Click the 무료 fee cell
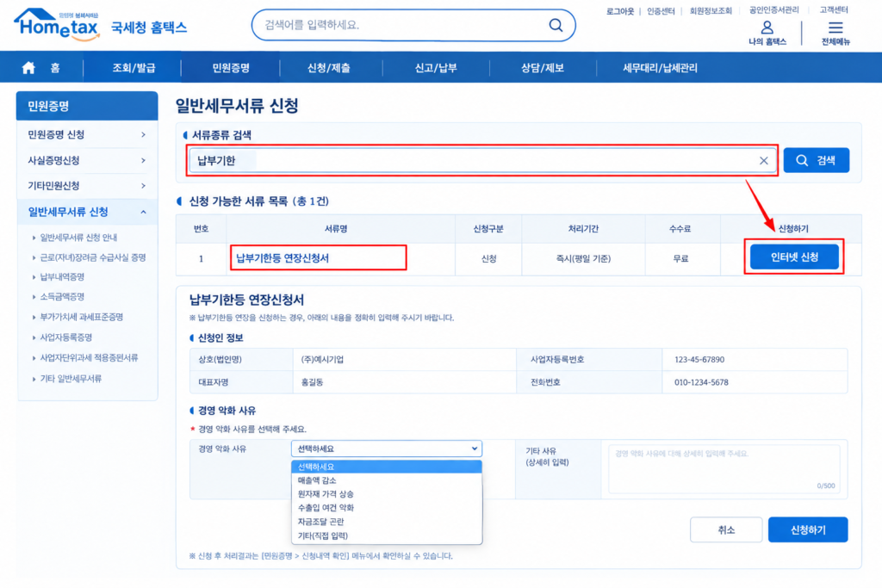The height and width of the screenshot is (588, 882). click(680, 258)
